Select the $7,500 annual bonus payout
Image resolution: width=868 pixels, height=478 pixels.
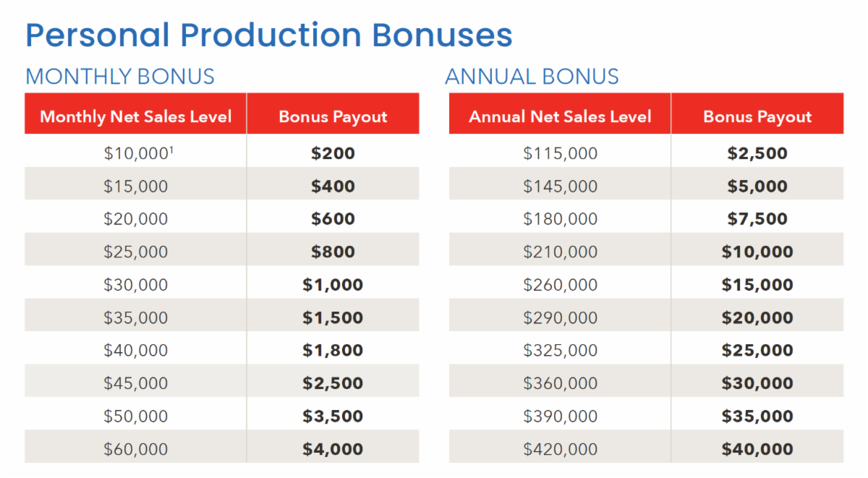click(x=757, y=219)
